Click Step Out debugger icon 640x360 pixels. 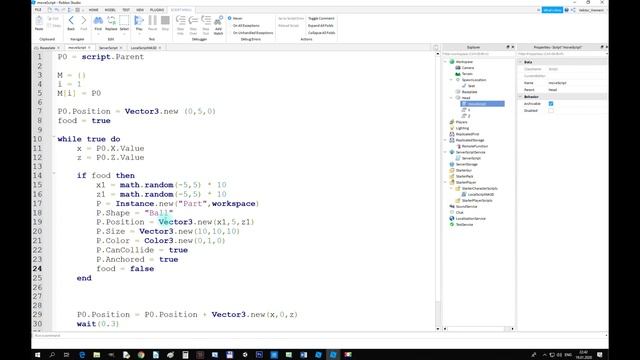point(206,20)
